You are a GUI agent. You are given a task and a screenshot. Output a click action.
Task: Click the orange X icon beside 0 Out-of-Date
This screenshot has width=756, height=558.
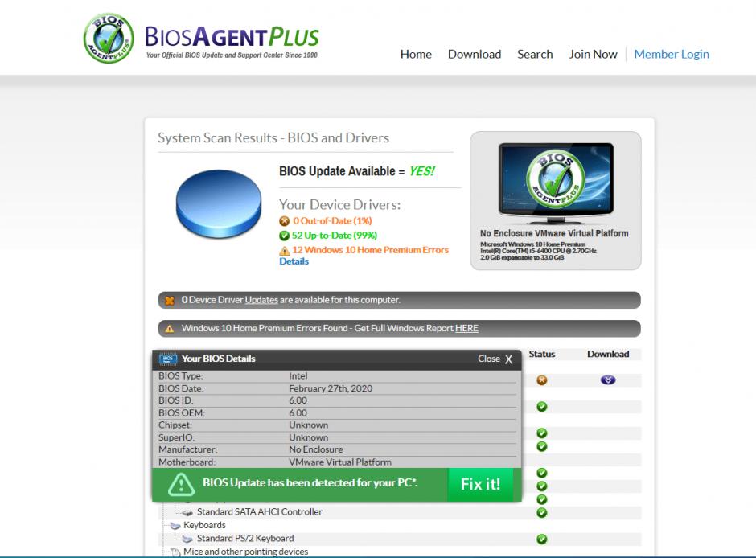pos(285,221)
